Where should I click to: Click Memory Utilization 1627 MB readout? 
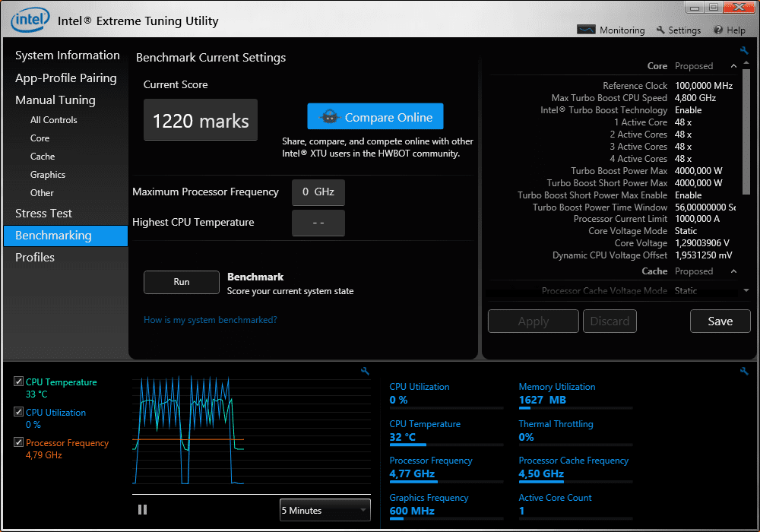[x=543, y=401]
